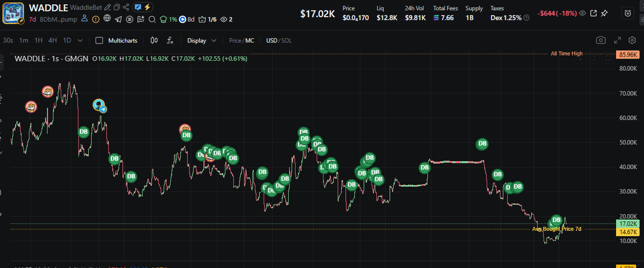
Task: Switch chart to MC mode
Action: pos(250,40)
